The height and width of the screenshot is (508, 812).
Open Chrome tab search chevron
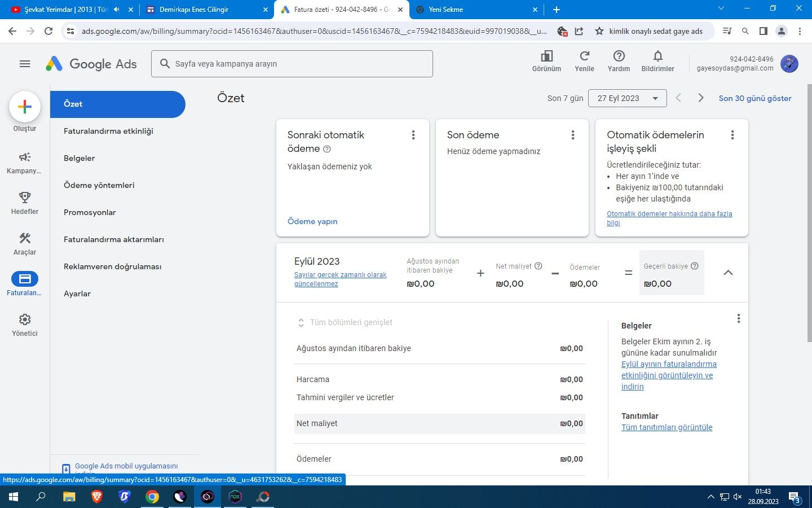click(721, 8)
